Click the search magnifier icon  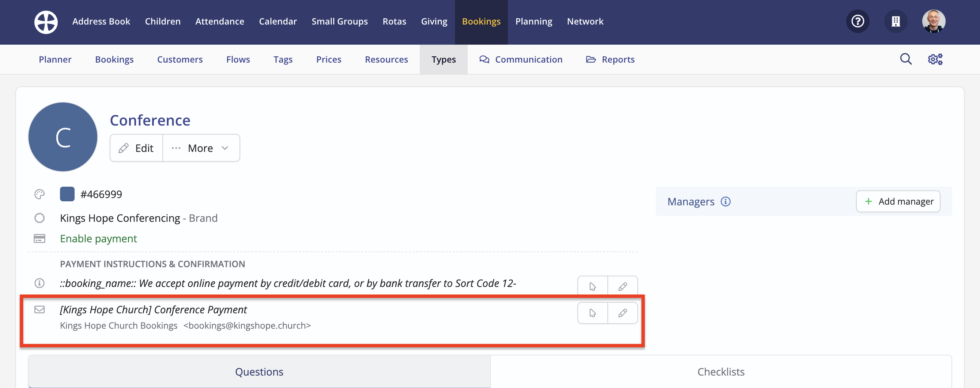(x=906, y=59)
